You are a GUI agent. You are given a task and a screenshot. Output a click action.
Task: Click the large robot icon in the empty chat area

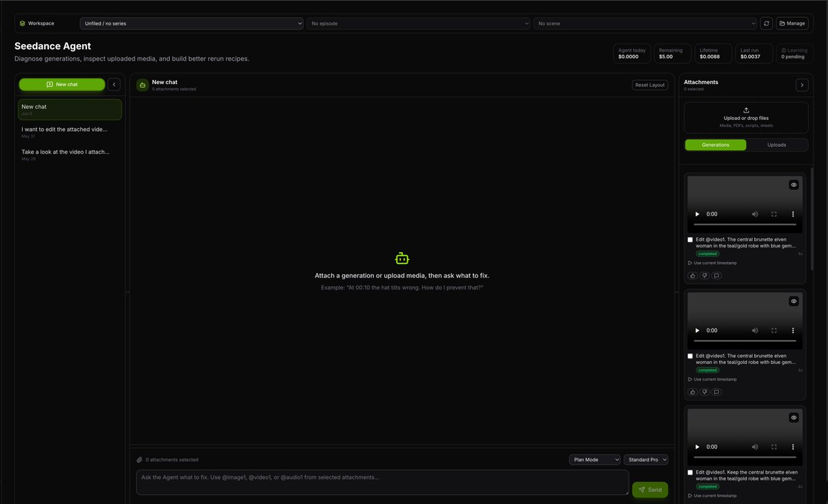coord(402,259)
